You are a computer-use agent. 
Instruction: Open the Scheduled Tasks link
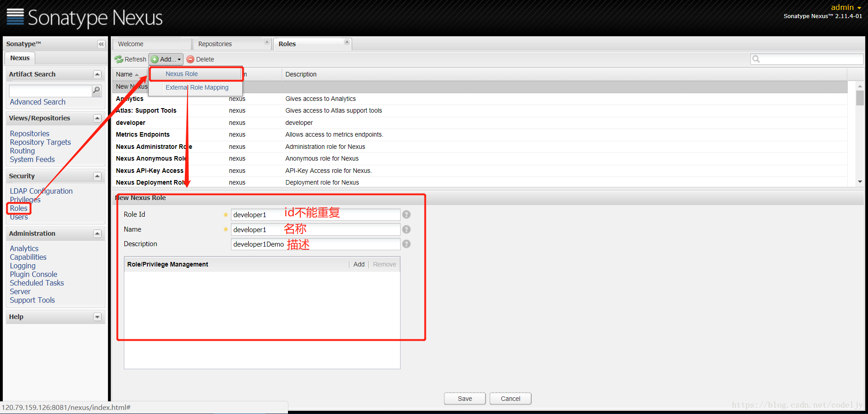click(37, 283)
